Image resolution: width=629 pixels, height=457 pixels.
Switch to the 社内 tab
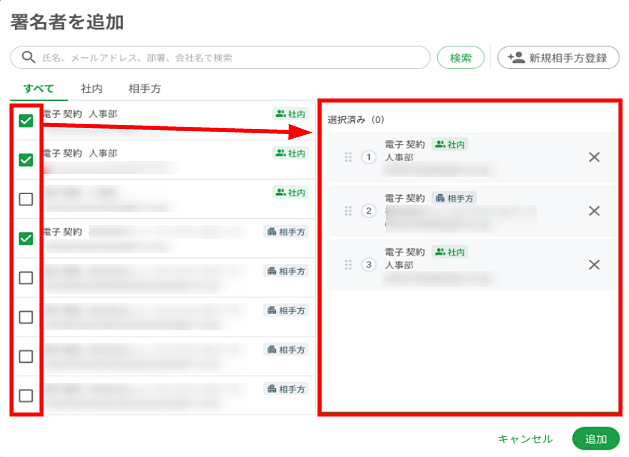coord(91,88)
